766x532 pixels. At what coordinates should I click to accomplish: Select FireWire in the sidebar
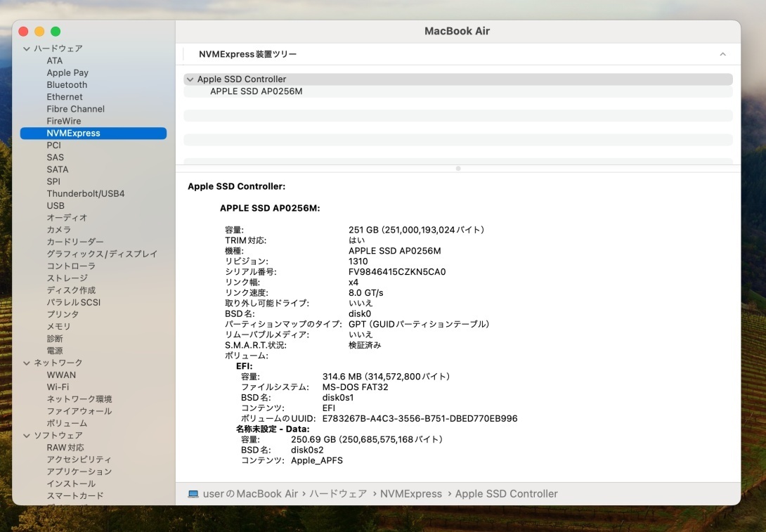[64, 121]
